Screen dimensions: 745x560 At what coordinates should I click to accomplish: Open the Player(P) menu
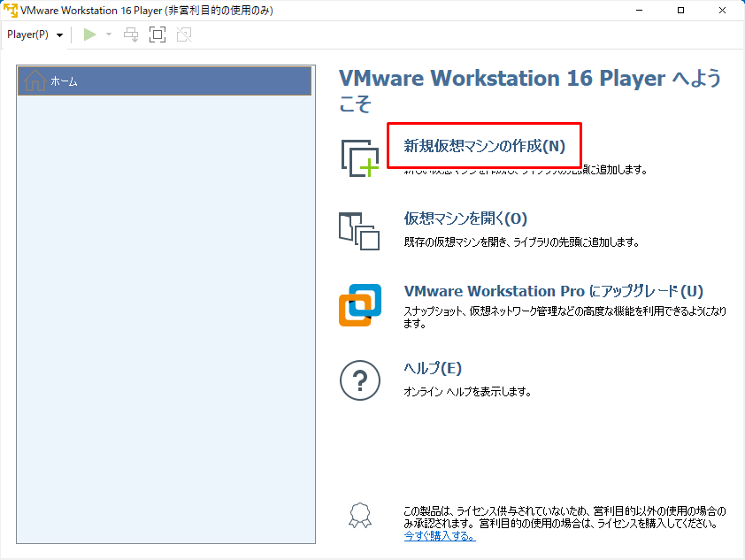click(x=35, y=35)
